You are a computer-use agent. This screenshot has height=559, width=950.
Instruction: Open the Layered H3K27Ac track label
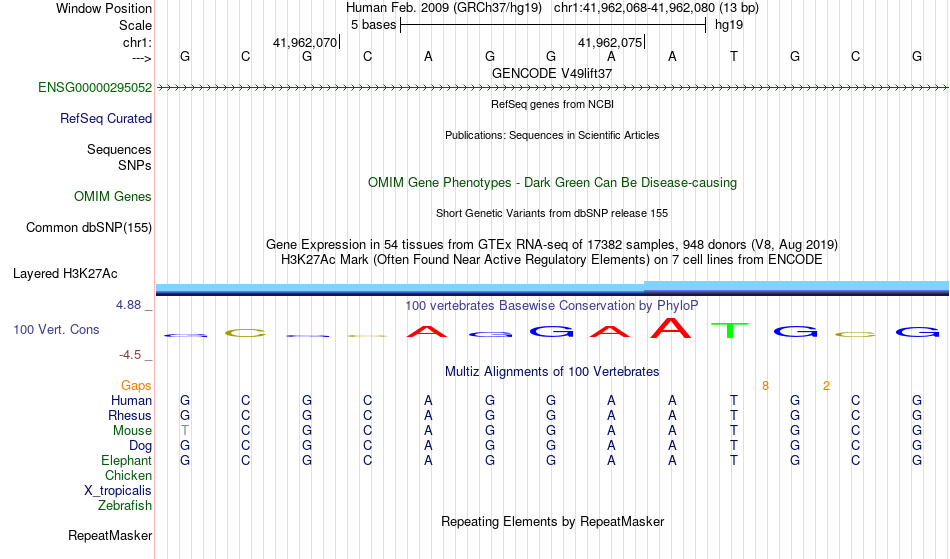(65, 274)
